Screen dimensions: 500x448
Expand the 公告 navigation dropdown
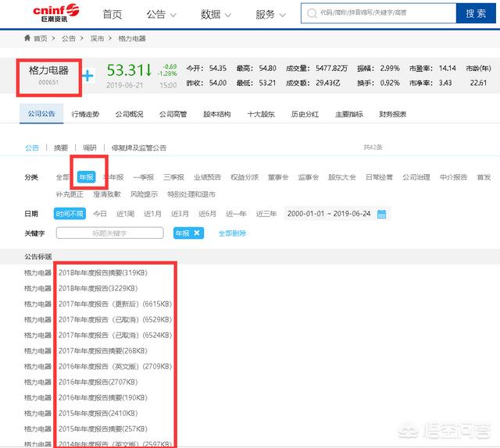coord(162,14)
